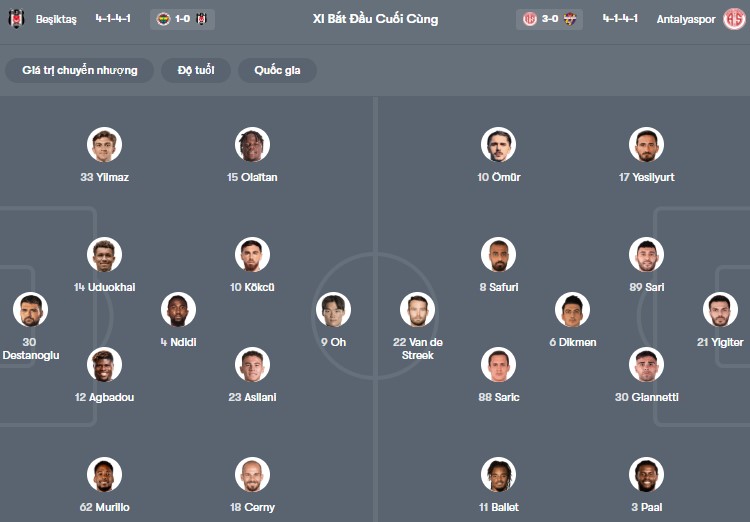Click striker Oh's player avatar
The height and width of the screenshot is (522, 750).
[x=333, y=310]
